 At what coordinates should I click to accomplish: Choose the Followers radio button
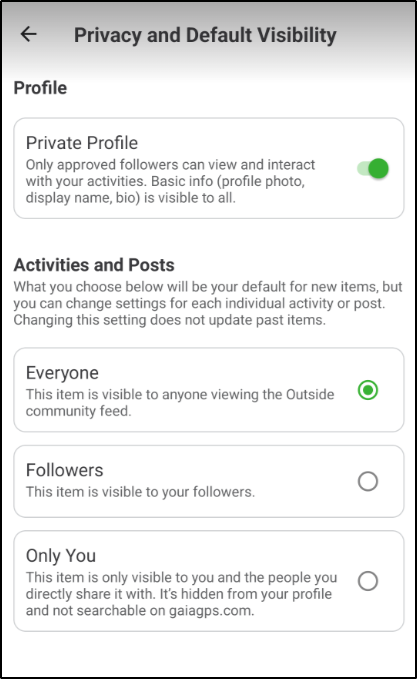point(368,481)
